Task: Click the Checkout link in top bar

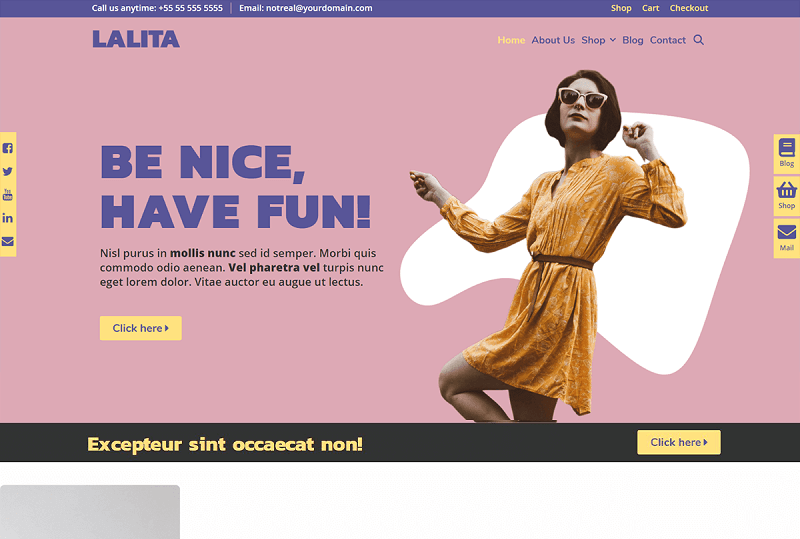Action: 689,8
